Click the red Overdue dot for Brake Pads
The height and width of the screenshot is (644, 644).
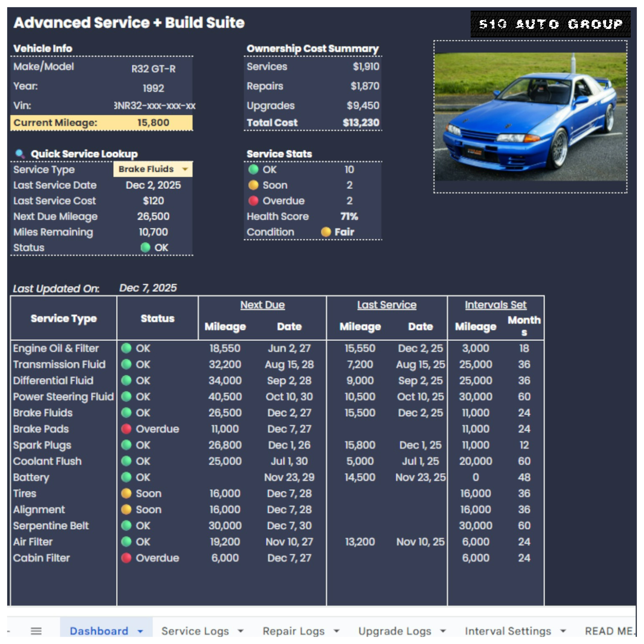[x=126, y=429]
